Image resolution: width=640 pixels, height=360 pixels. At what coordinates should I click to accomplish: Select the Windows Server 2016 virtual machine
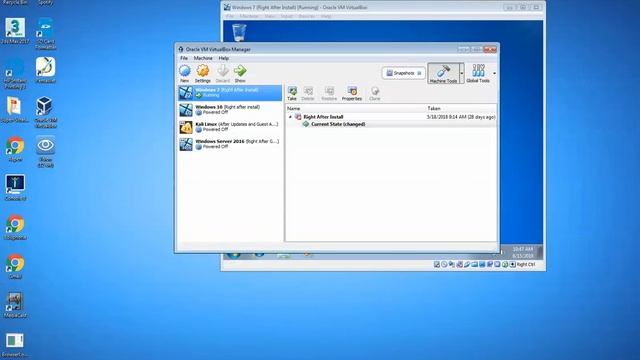pos(230,144)
